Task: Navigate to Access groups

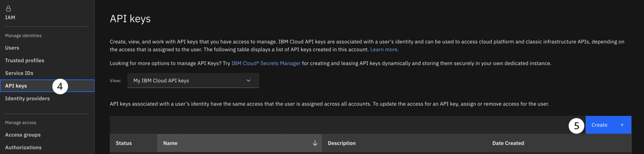Action: click(x=23, y=135)
